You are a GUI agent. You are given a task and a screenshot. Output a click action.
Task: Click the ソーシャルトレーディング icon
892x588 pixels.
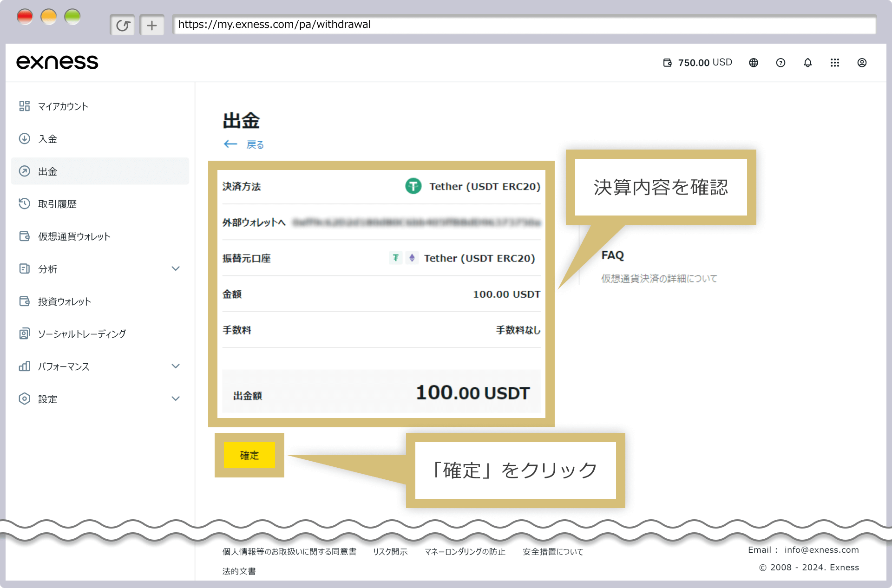[x=25, y=334]
